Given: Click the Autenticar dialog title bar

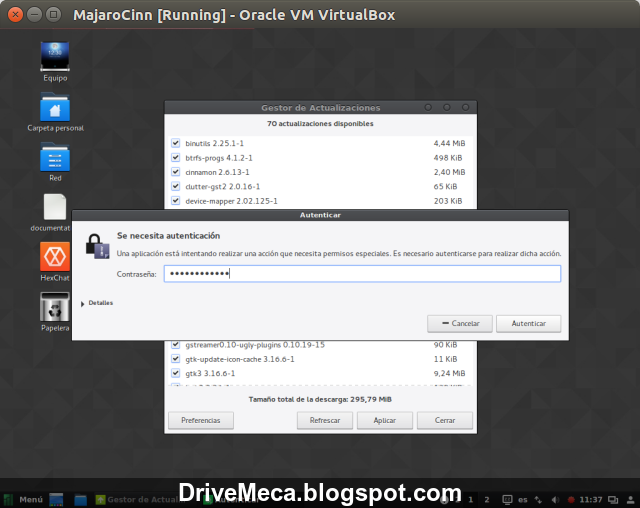Looking at the screenshot, I should pyautogui.click(x=320, y=215).
